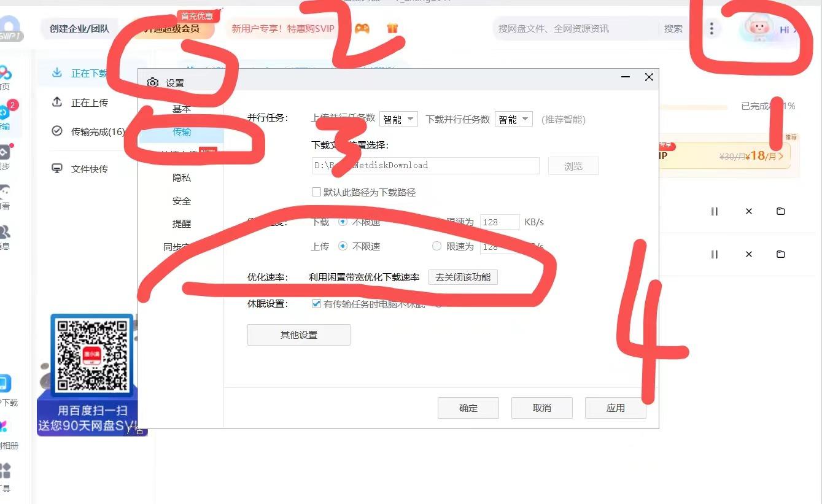Open 文件快传 in the transfer sidebar
This screenshot has width=822, height=504.
[89, 169]
